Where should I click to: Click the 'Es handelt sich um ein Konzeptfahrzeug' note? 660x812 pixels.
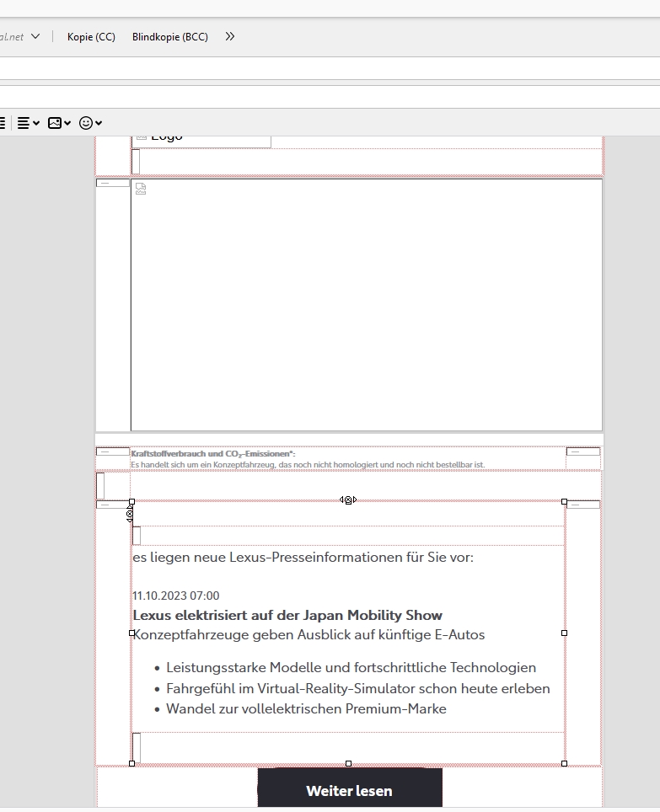point(308,465)
